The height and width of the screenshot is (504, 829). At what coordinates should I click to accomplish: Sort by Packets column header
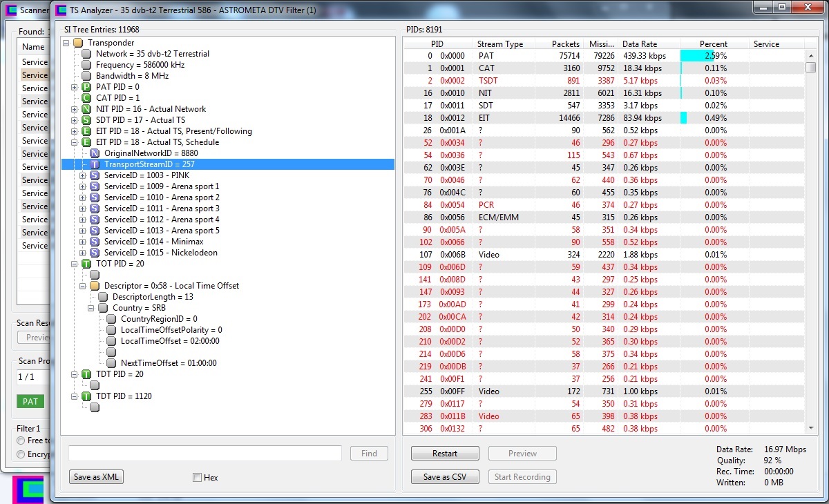558,43
